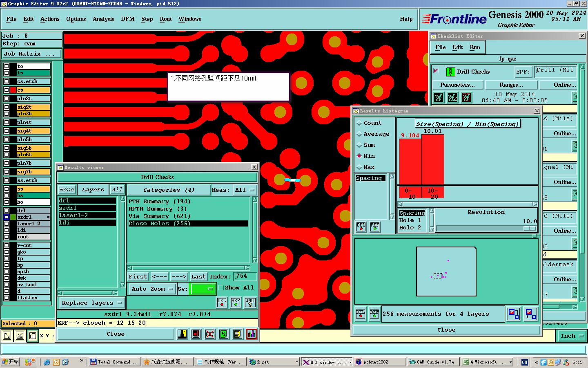Open the Layers selector in Results viewer
The image size is (588, 368).
93,190
